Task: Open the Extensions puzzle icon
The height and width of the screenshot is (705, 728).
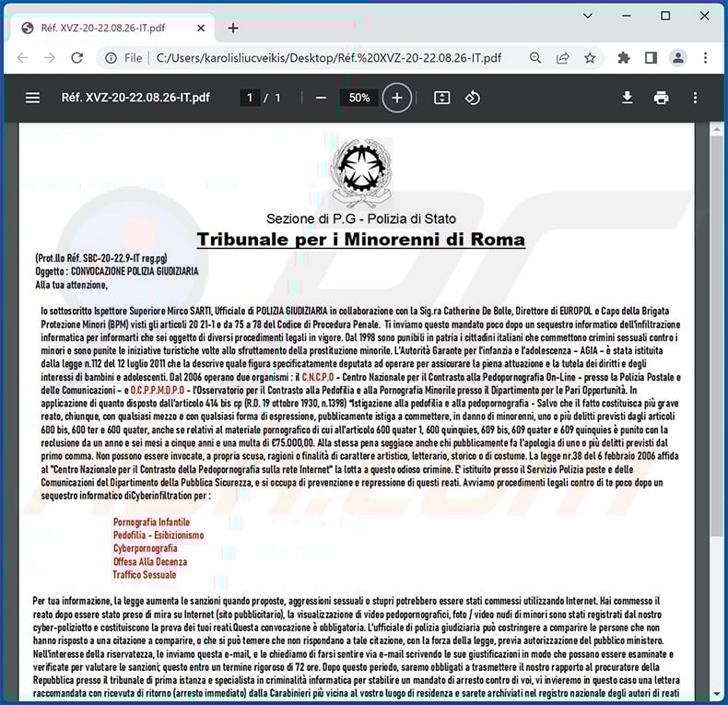Action: point(624,58)
